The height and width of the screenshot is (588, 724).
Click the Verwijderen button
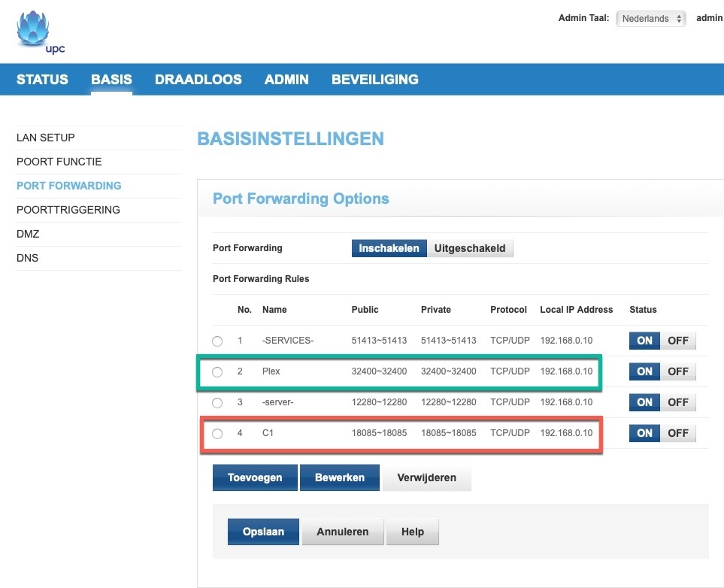pyautogui.click(x=426, y=477)
